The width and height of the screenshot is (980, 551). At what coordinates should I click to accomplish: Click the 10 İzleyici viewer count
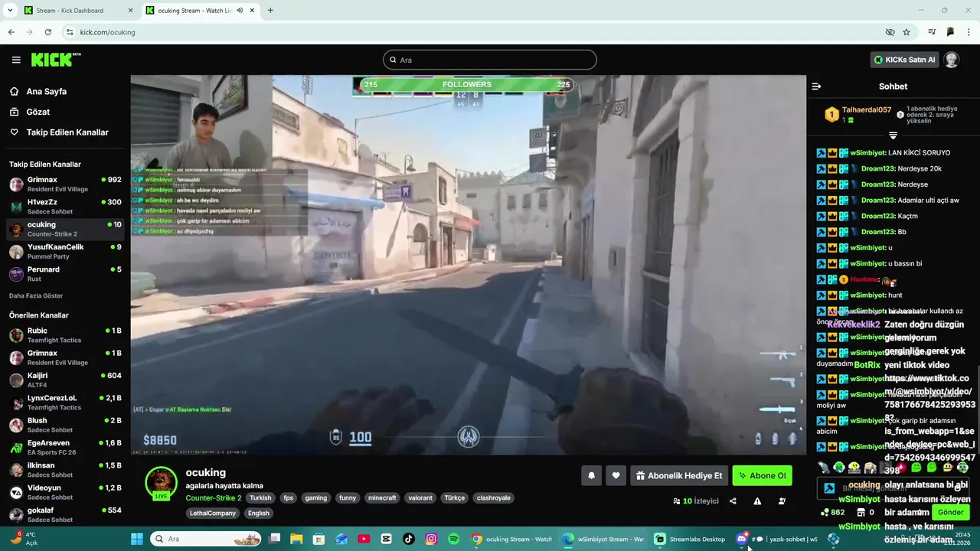coord(695,501)
